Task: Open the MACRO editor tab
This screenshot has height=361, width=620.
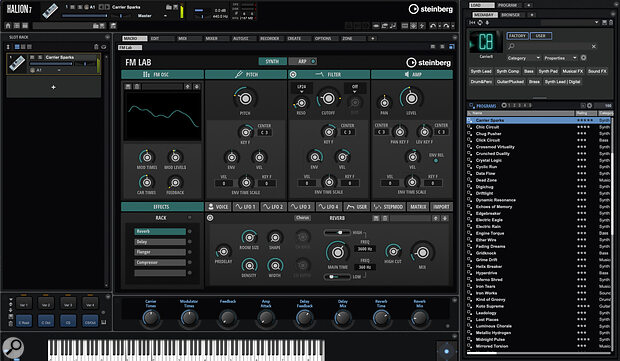Action: pyautogui.click(x=134, y=38)
